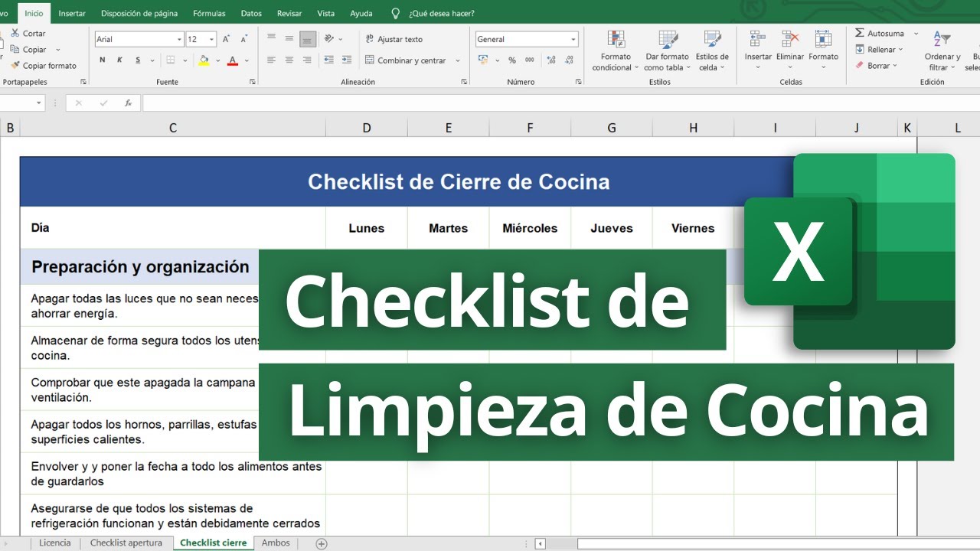
Task: Click Ajustar texto wrap button
Action: [x=394, y=39]
